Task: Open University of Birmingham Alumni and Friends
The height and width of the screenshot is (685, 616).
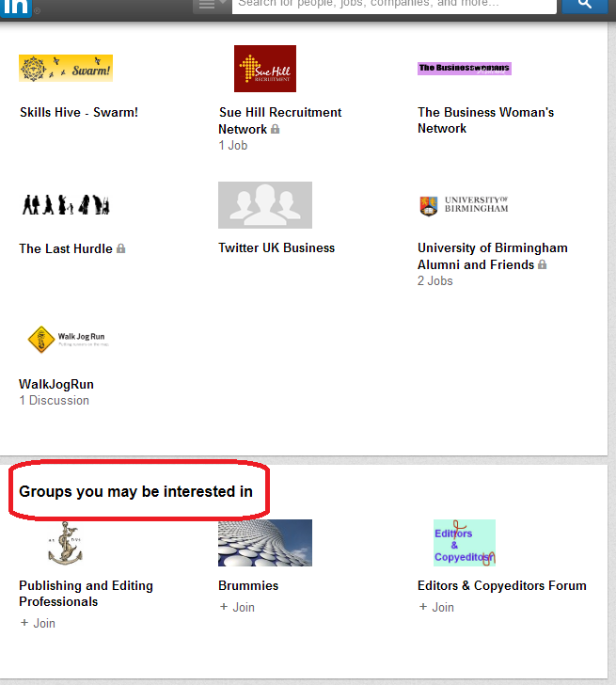Action: point(492,256)
